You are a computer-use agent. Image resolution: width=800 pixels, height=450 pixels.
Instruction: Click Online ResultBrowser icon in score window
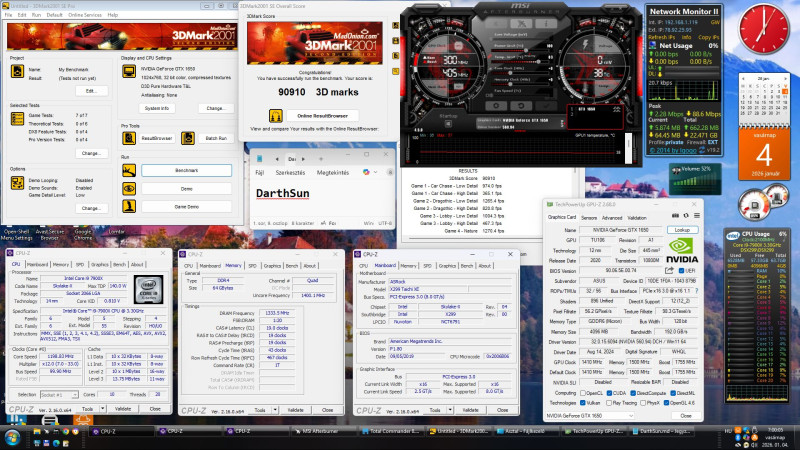point(276,116)
